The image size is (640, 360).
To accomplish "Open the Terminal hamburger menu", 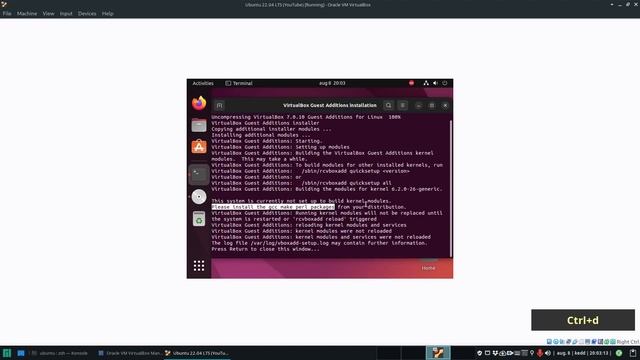I will click(x=402, y=105).
